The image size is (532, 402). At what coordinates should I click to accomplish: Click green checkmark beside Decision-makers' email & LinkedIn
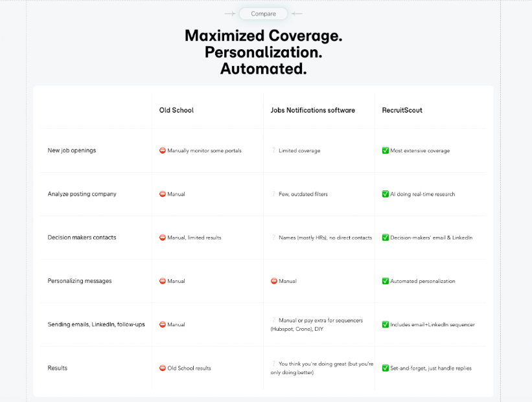(x=386, y=238)
